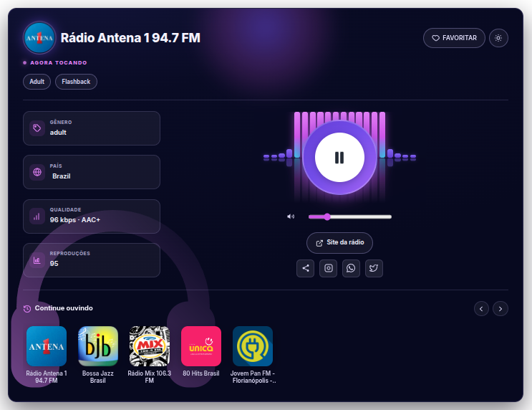Screen dimensions: 532x410
Task: Click the Reproduções chart icon
Action: [x=37, y=260]
